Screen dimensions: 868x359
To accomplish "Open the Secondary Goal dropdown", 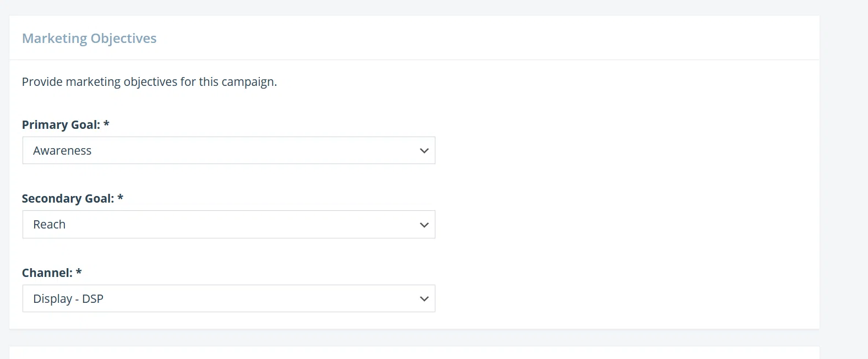I will pyautogui.click(x=228, y=225).
